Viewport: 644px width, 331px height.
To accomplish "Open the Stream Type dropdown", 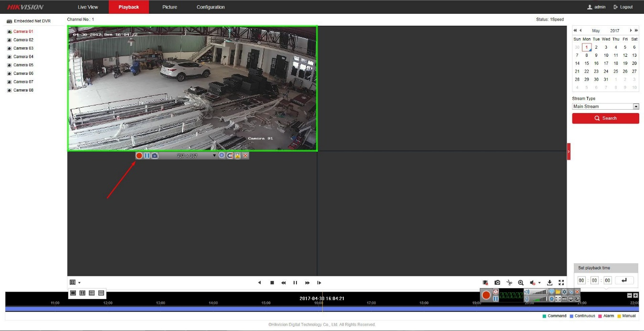I will pos(605,106).
